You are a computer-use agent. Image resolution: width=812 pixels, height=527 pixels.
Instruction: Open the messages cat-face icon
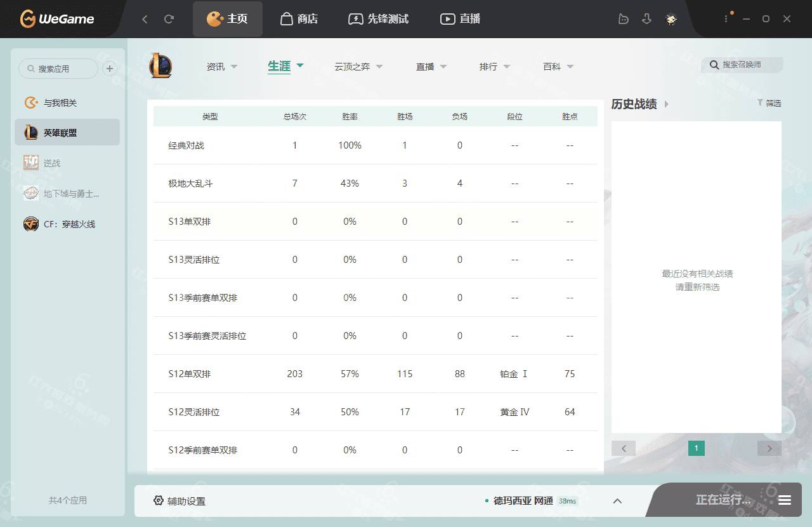coord(624,19)
